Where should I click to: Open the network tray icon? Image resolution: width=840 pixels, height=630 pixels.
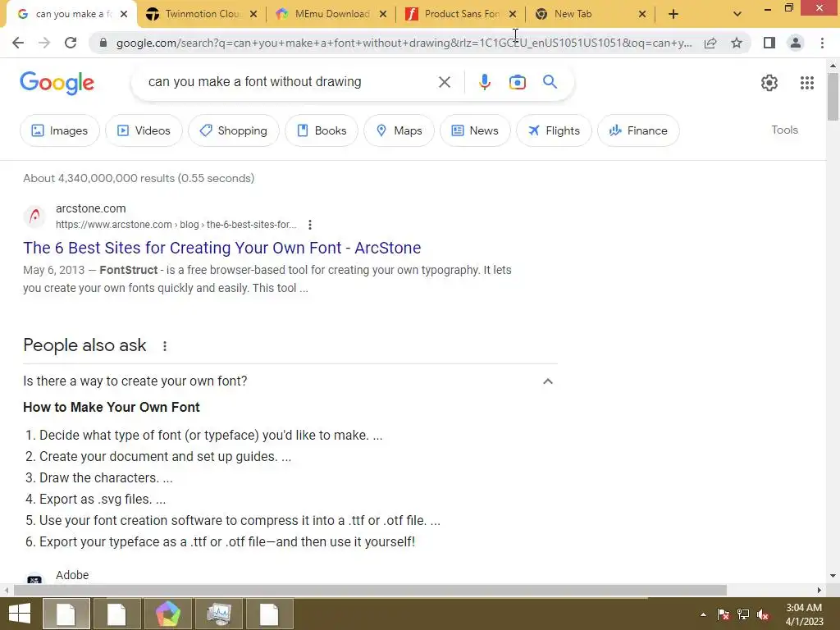click(743, 614)
